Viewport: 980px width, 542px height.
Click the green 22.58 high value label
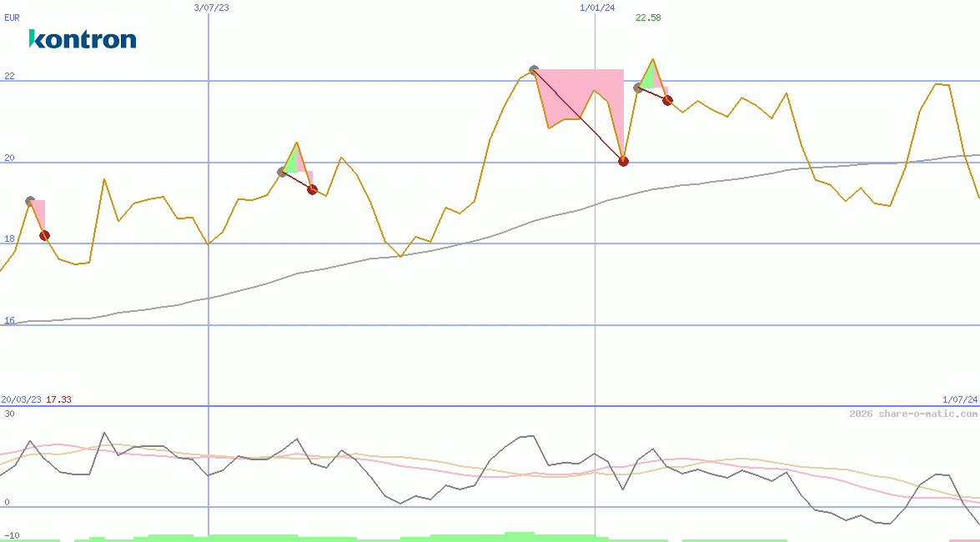[648, 18]
